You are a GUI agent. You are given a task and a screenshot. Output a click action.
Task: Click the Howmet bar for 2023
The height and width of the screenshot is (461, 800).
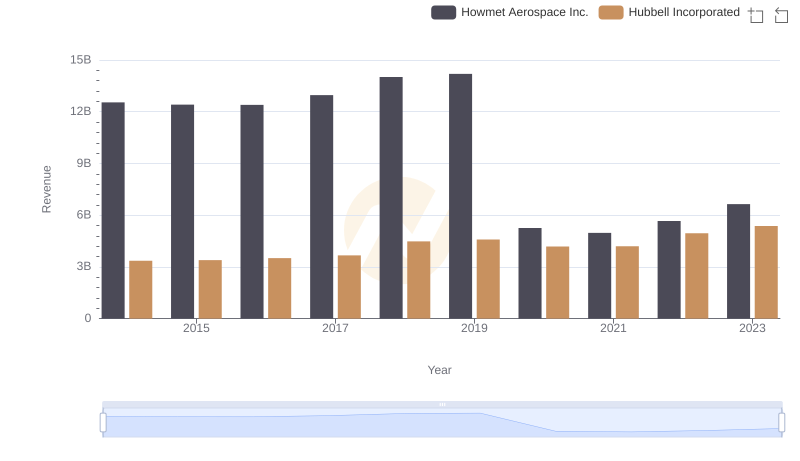click(x=738, y=261)
